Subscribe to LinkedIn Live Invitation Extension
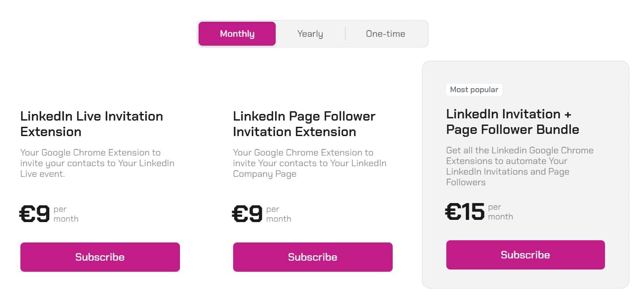Screen dimensions: 644x297 tap(100, 257)
